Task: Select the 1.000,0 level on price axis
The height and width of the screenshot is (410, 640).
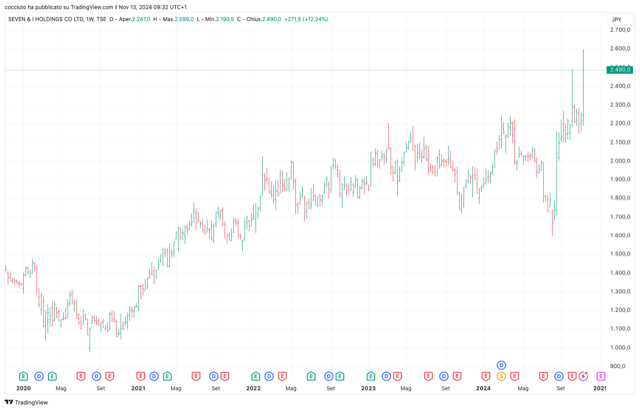Action: point(620,347)
